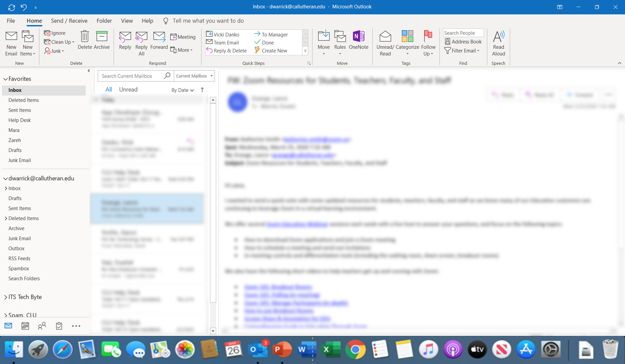Screen dimensions: 625x364
Task: Click the Tell me what you want to do box
Action: click(x=208, y=21)
